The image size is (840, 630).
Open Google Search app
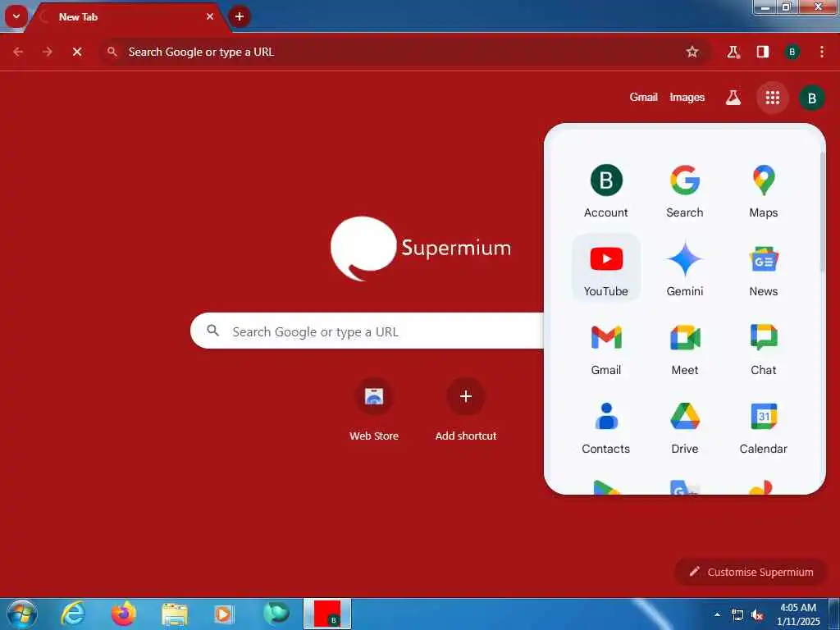tap(685, 191)
